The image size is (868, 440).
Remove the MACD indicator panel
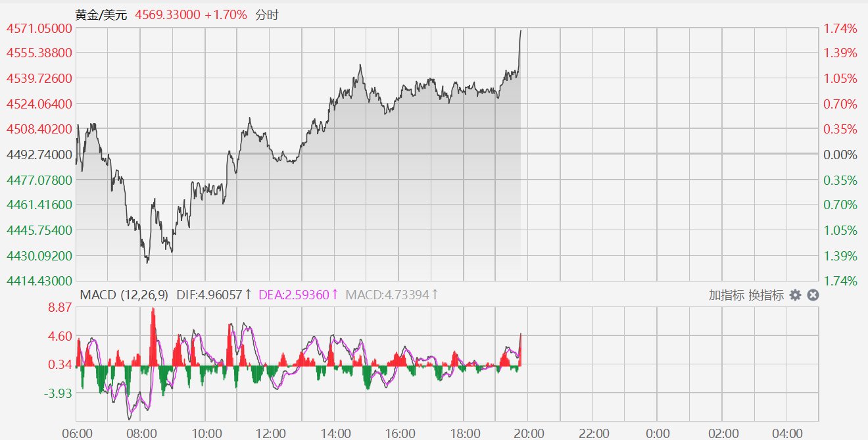point(813,295)
